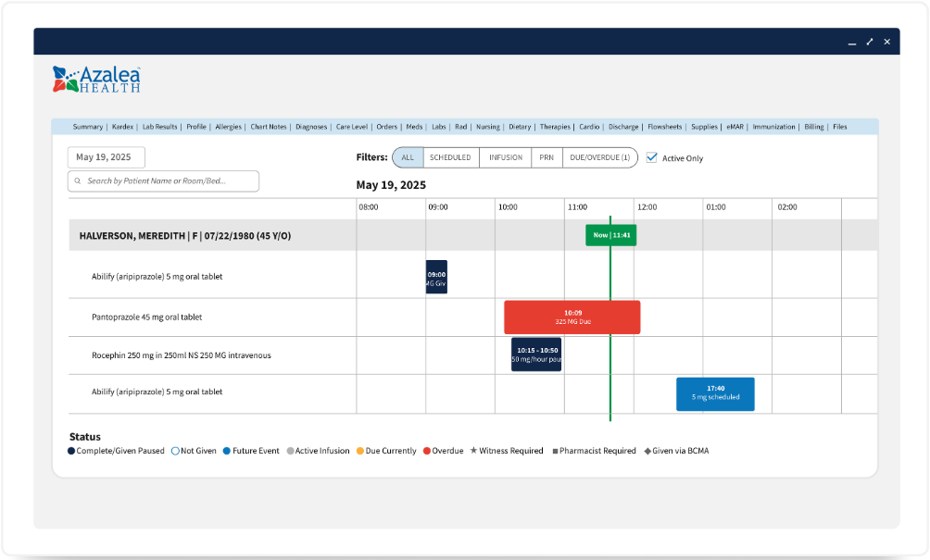Focus the patient name search field
The image size is (930, 560).
point(167,181)
